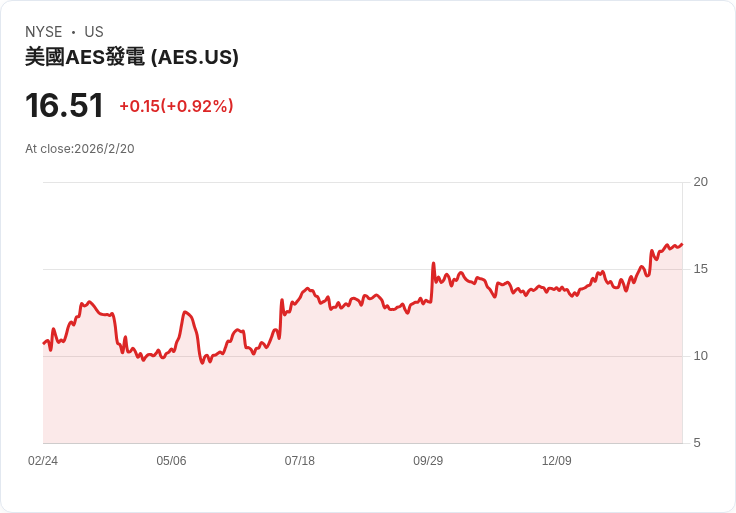Click the price spike peak near 09/29
This screenshot has width=736, height=513.
[433, 264]
